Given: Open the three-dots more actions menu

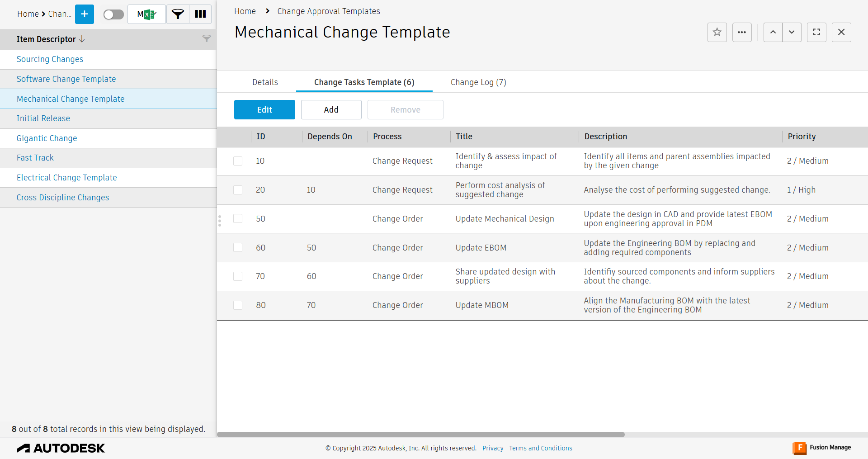Looking at the screenshot, I should coord(742,32).
